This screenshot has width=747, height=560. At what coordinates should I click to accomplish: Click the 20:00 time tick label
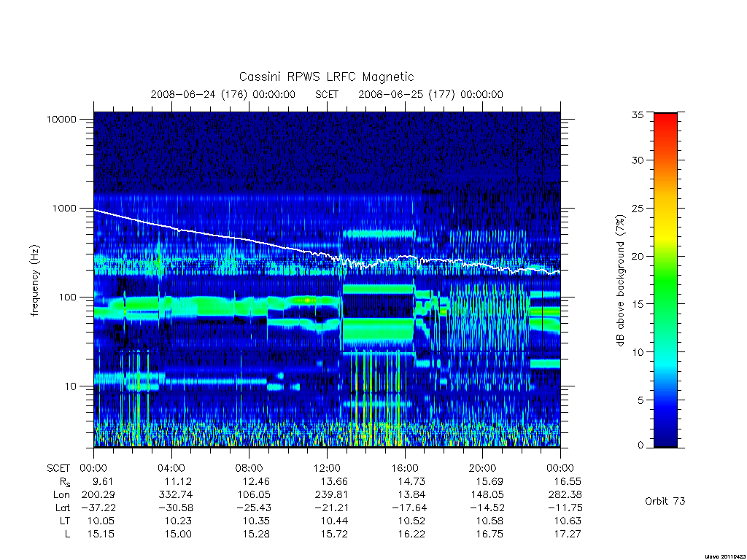pyautogui.click(x=483, y=468)
